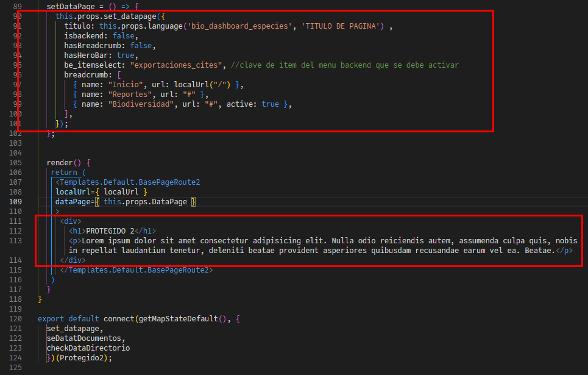Click the localUrl("/") call on line 97
Screen dimensions: 588x375
(202, 85)
